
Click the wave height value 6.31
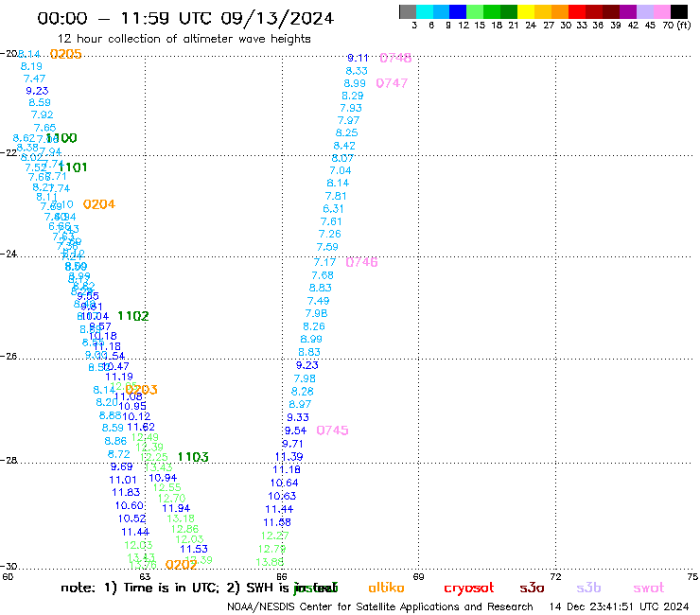click(x=333, y=209)
